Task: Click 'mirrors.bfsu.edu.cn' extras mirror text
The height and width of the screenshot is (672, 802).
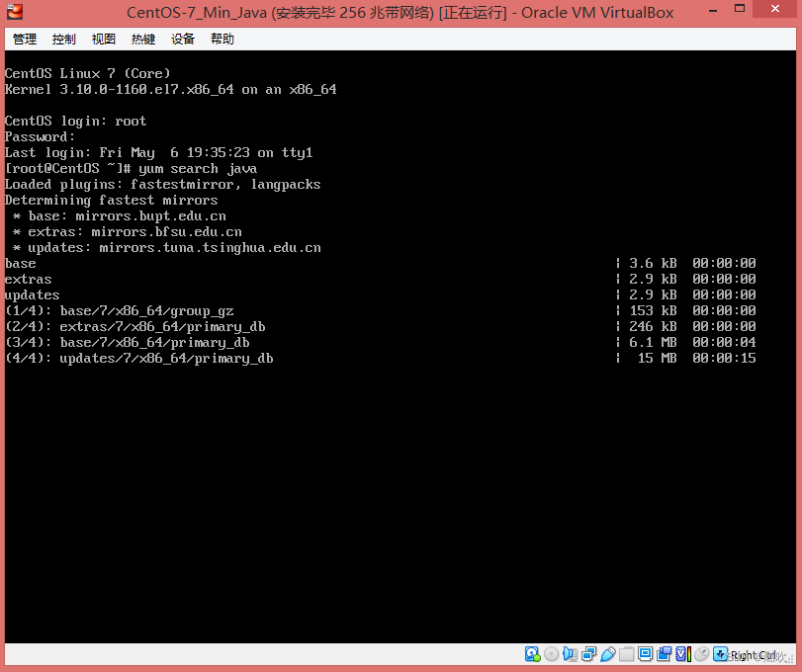Action: point(167,232)
